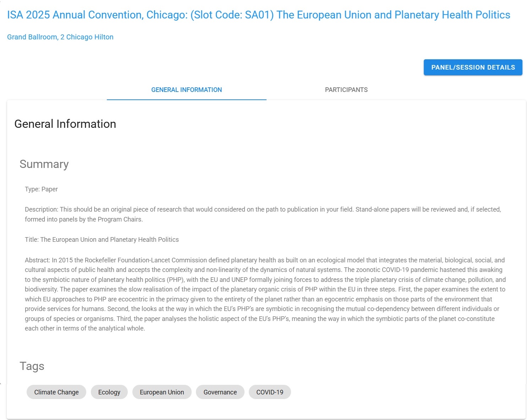Click the Summary heading
Viewport: 527px width, 420px height.
tap(44, 164)
